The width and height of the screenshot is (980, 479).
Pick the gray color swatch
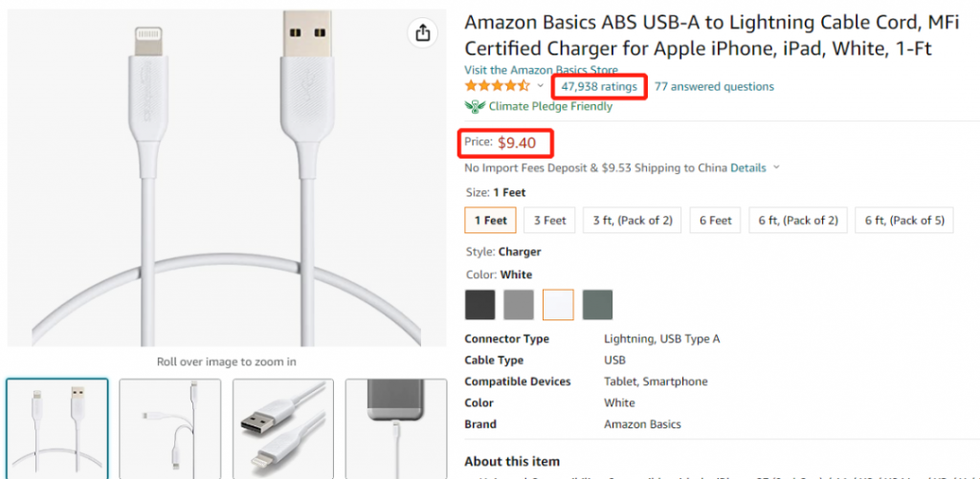[x=519, y=305]
